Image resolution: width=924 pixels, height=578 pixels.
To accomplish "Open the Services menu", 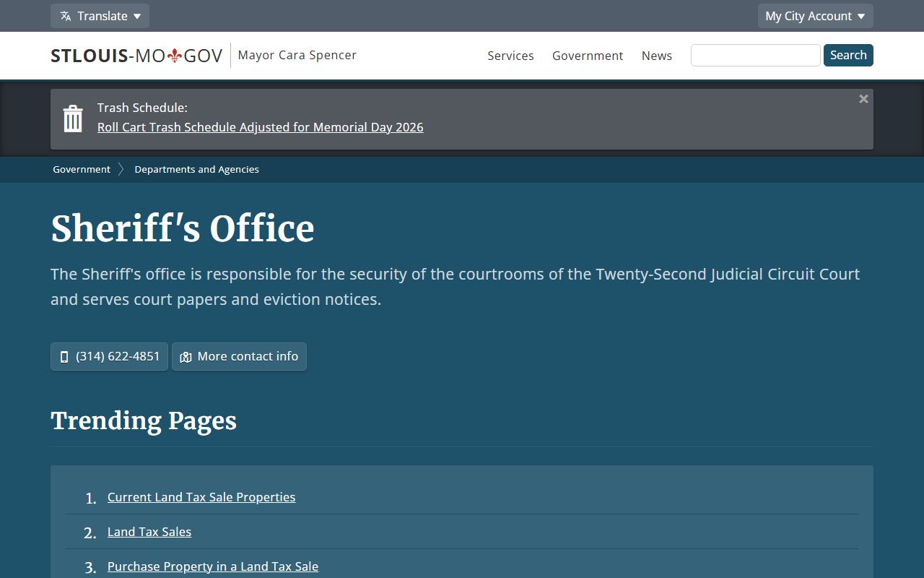I will tap(510, 56).
